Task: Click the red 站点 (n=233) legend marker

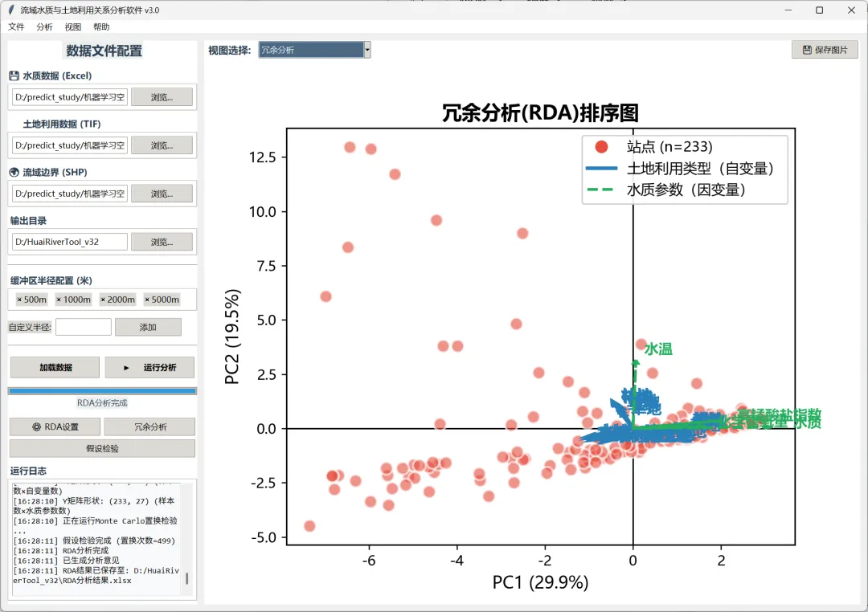Action: (x=601, y=147)
